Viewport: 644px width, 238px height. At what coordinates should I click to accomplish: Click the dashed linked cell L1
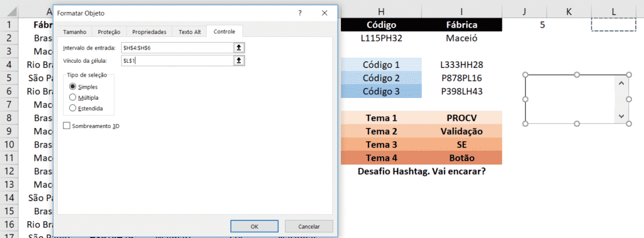pos(614,25)
